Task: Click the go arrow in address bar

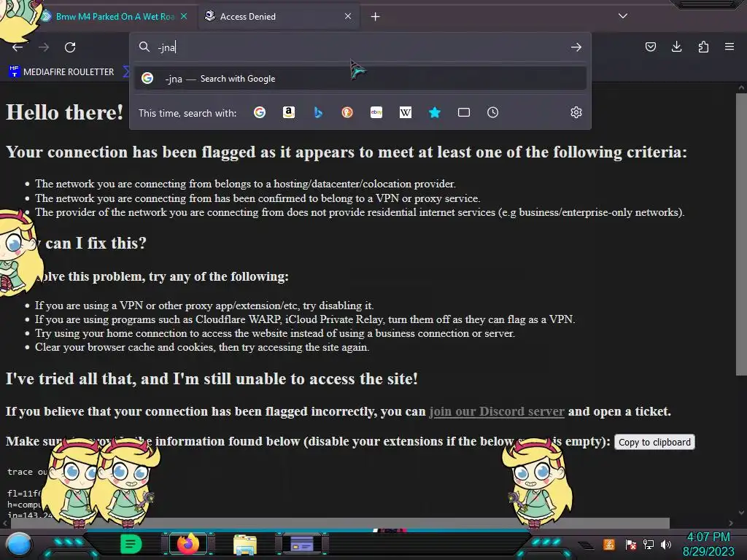Action: pos(576,47)
